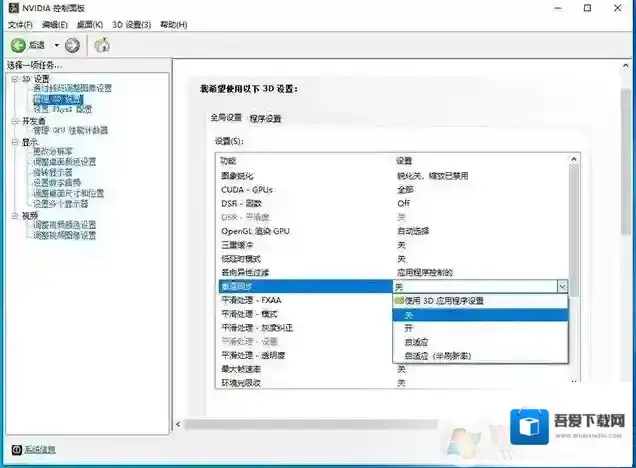Select 调整视频图像设置 in the task tree
The image size is (636, 468).
pos(64,236)
